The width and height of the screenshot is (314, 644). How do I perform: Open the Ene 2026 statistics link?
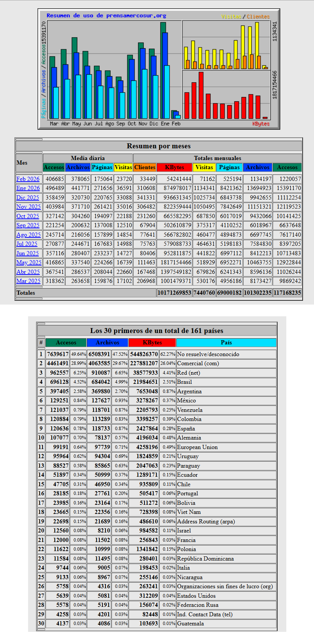(x=28, y=188)
